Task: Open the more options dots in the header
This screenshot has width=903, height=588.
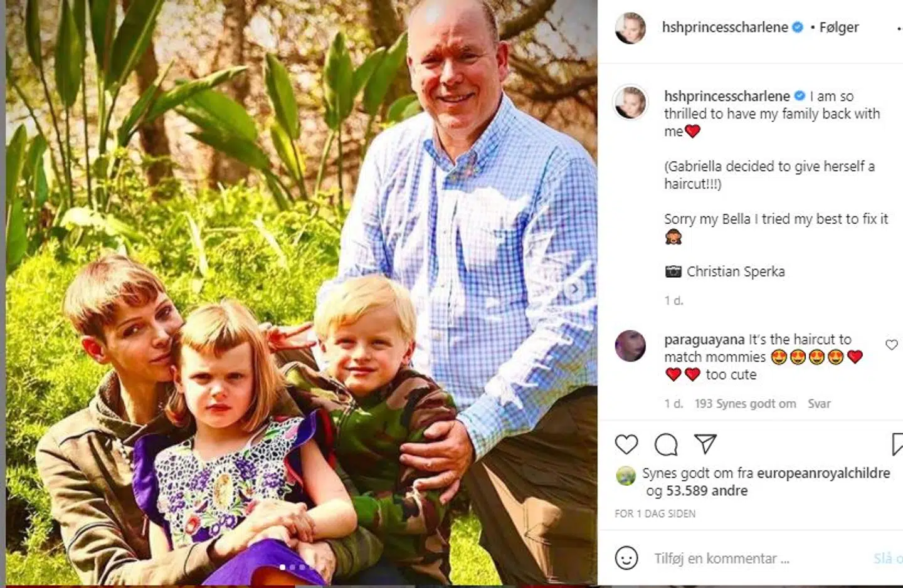Action: [x=899, y=28]
